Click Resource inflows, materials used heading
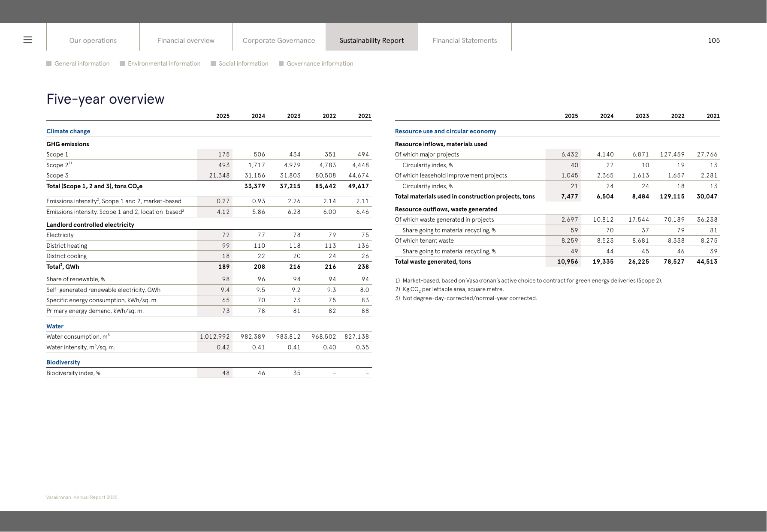 tap(441, 144)
